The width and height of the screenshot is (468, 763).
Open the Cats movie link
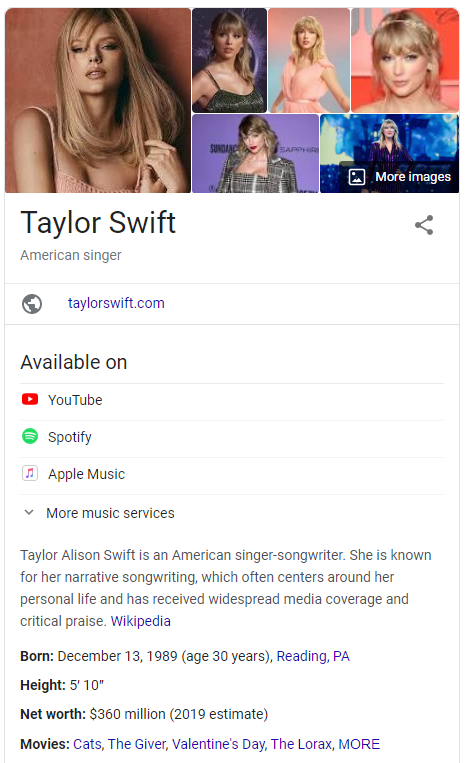pyautogui.click(x=87, y=744)
